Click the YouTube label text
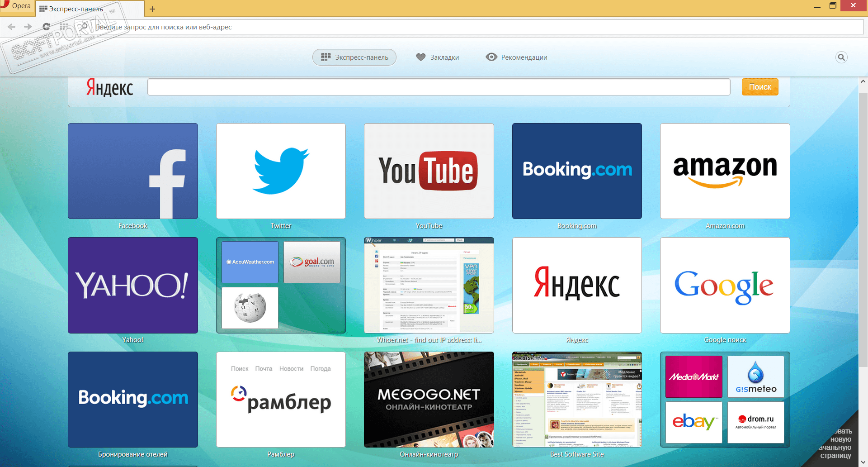868x467 pixels. point(429,226)
